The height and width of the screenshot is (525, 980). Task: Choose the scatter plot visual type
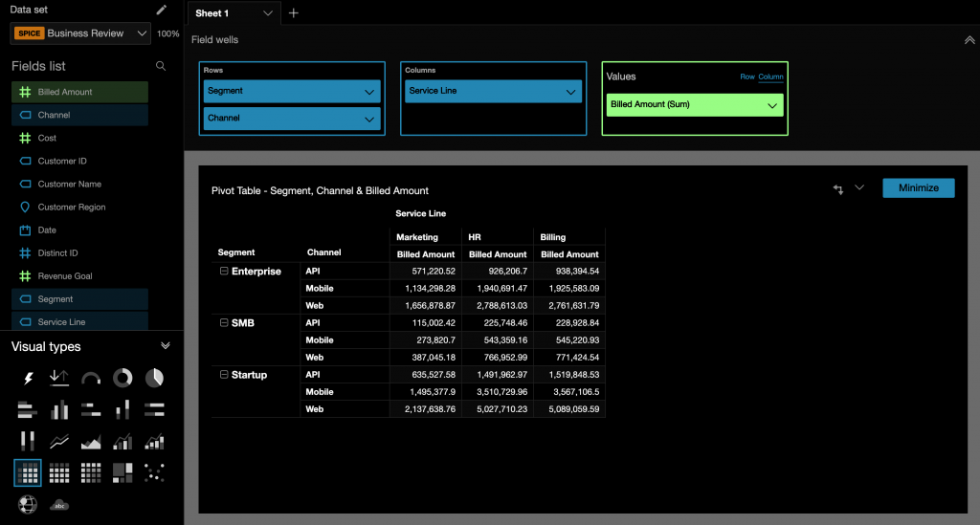click(154, 472)
